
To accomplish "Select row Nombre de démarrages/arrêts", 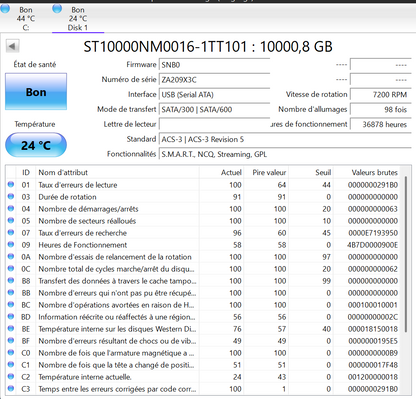I will [x=203, y=209].
